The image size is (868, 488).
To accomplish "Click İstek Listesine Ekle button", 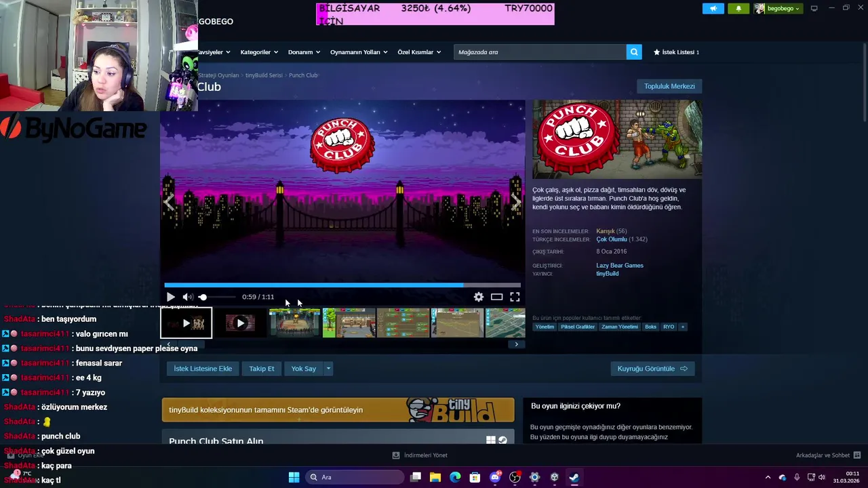I will (203, 369).
